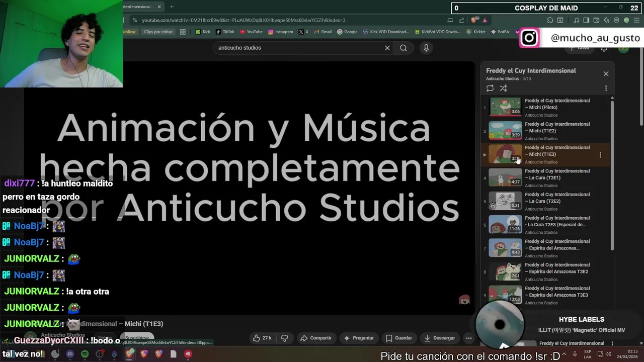Screen dimensions: 644x362
Task: Open the Kick bookmark
Action: 203,32
